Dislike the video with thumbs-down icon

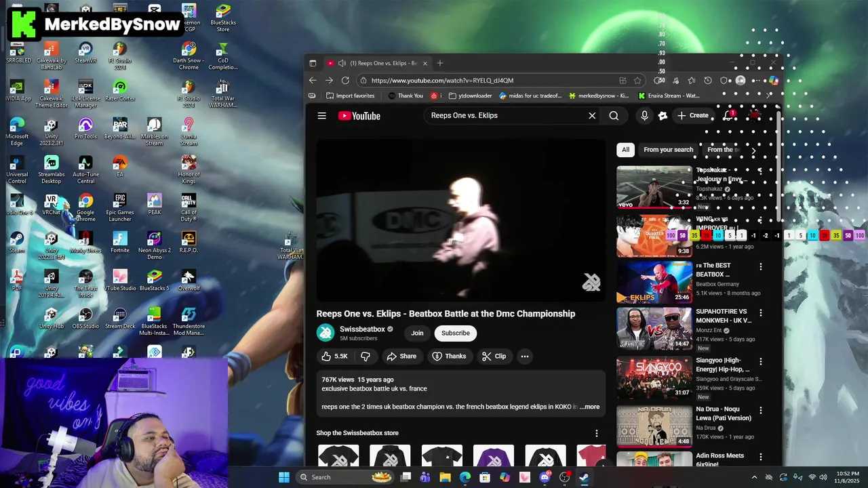(x=366, y=357)
